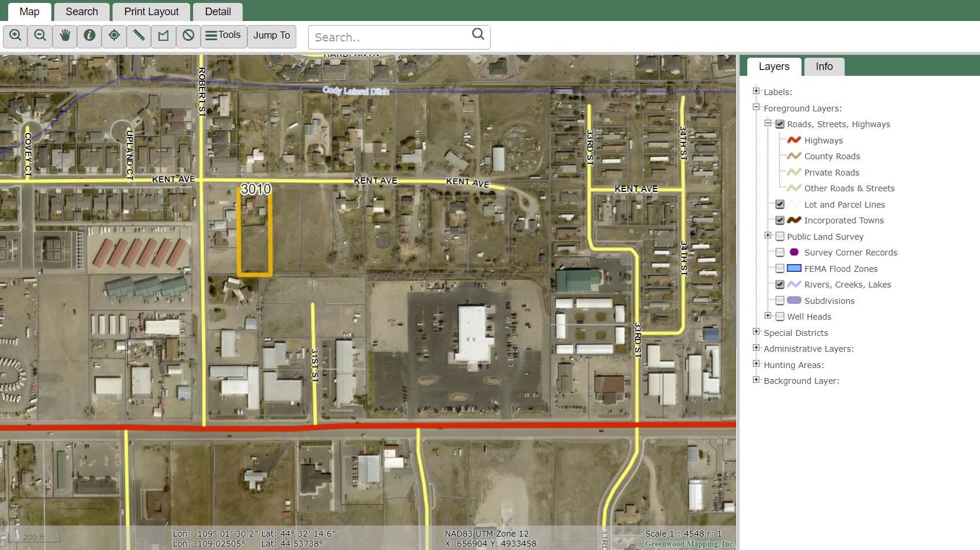Toggle Lot and Parcel Lines checkbox
This screenshot has height=550, width=980.
(780, 204)
